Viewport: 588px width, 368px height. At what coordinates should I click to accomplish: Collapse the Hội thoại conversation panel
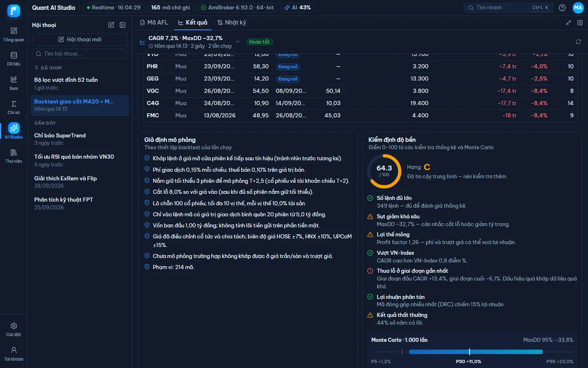(122, 25)
